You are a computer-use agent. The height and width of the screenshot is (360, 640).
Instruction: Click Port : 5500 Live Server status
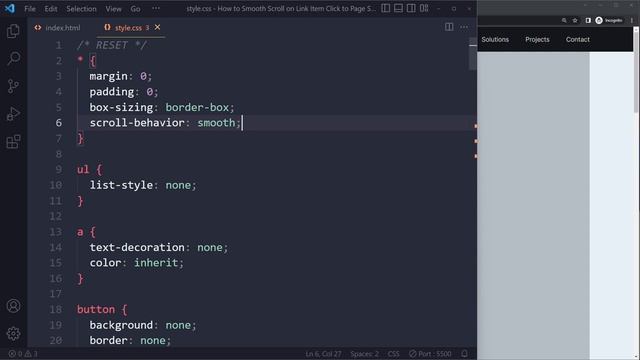point(430,354)
